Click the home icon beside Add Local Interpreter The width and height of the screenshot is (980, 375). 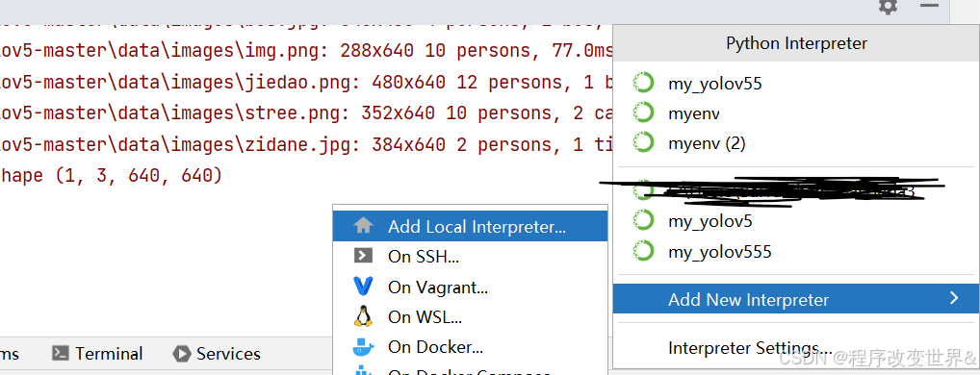coord(363,226)
